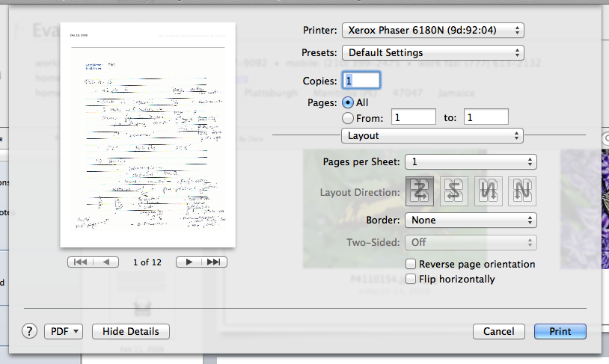This screenshot has height=364, width=609.
Task: Open print dialog help
Action: click(x=29, y=331)
